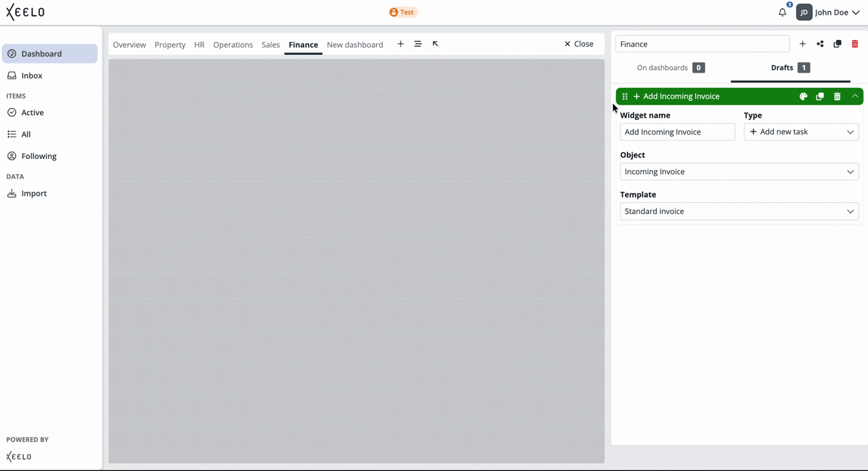868x471 pixels.
Task: Duplicate the Add Incoming Invoice widget
Action: pyautogui.click(x=820, y=96)
